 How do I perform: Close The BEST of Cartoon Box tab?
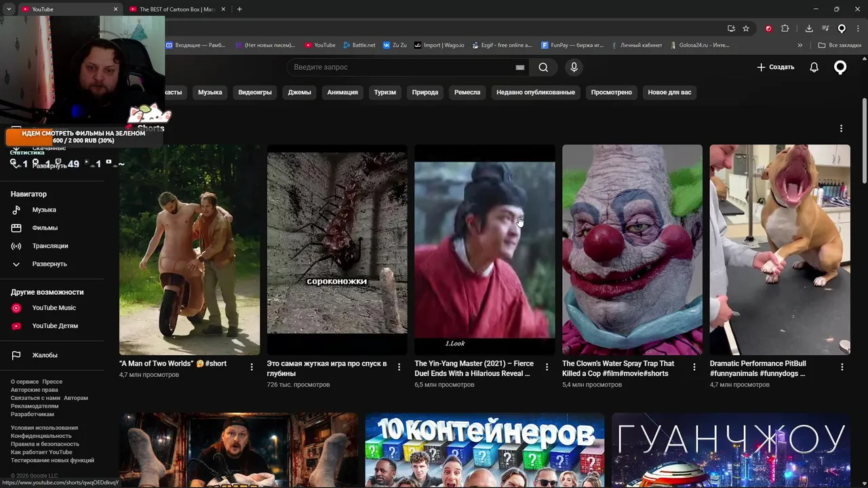pyautogui.click(x=223, y=9)
